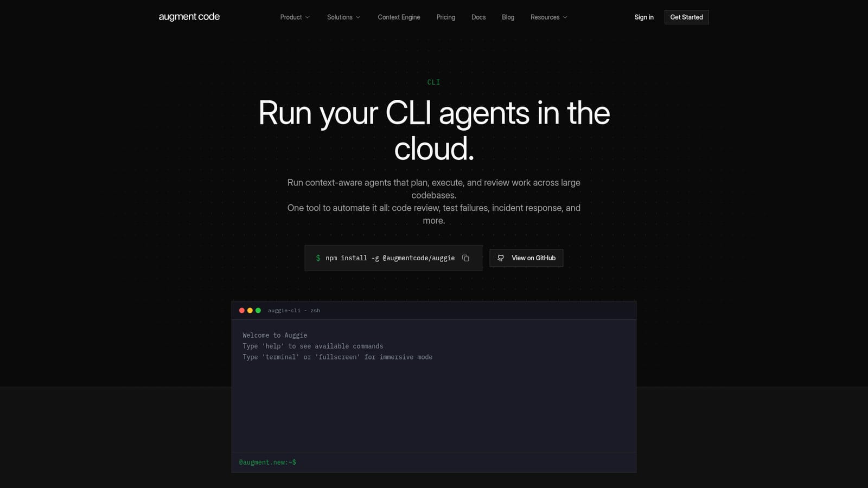Open the Context Engine page
The image size is (868, 488).
point(399,17)
